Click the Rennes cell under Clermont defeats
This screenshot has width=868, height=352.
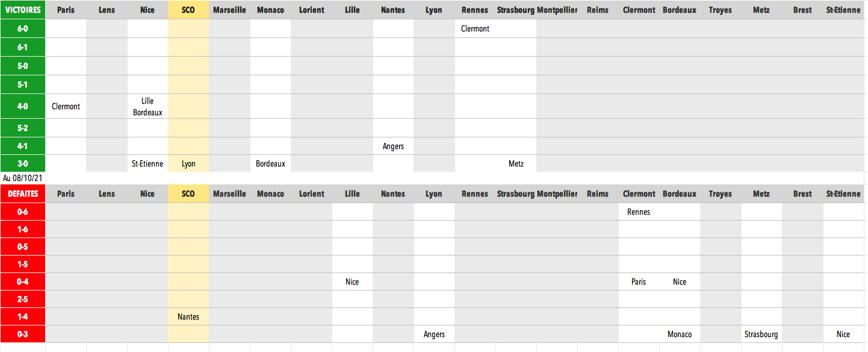pos(639,212)
